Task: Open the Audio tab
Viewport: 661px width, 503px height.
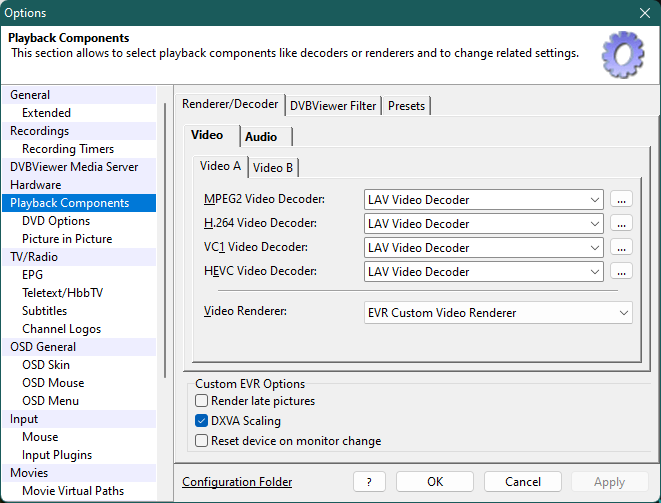Action: pyautogui.click(x=261, y=137)
